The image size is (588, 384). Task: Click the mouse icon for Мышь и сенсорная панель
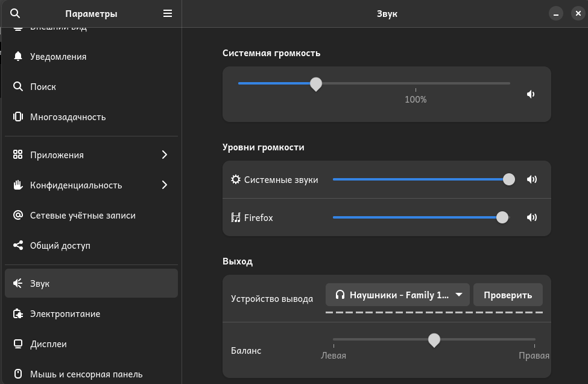pos(18,374)
